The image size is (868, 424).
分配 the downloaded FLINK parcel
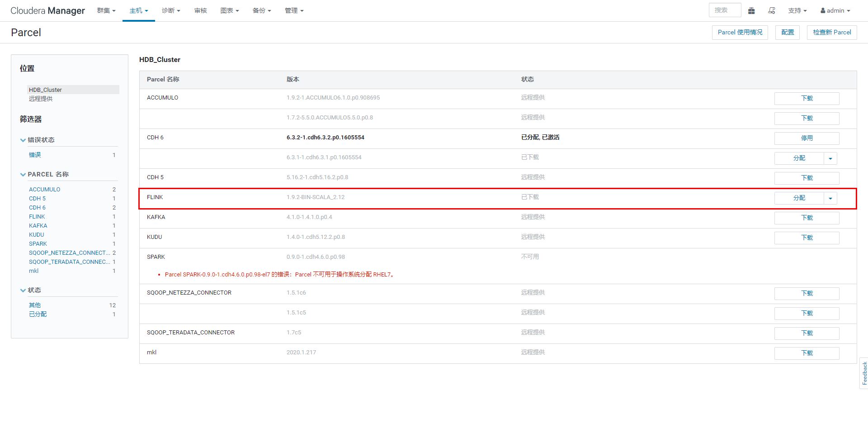(799, 198)
